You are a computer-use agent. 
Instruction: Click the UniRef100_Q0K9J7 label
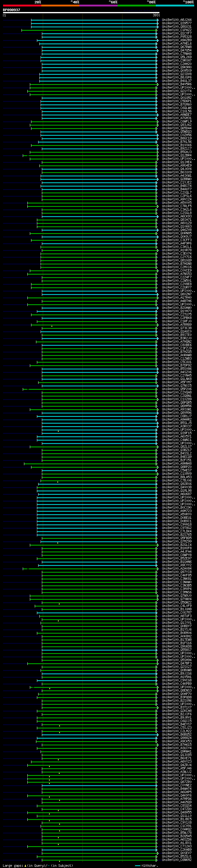(177, 236)
